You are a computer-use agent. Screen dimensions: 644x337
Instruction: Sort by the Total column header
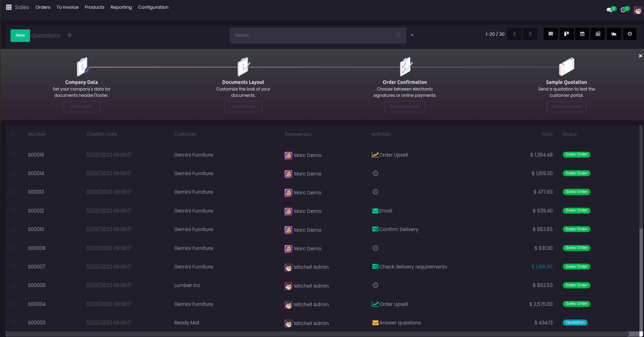(x=547, y=134)
